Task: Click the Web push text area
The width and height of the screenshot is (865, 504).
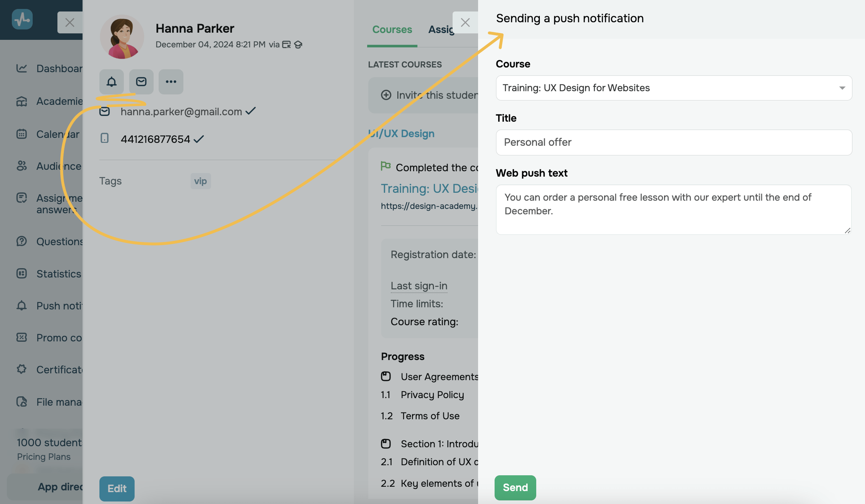Action: coord(673,209)
